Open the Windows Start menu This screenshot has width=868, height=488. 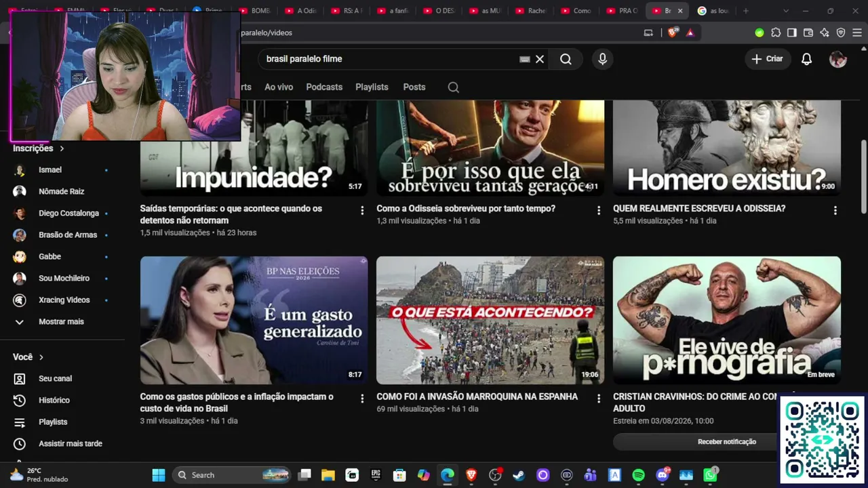point(159,475)
